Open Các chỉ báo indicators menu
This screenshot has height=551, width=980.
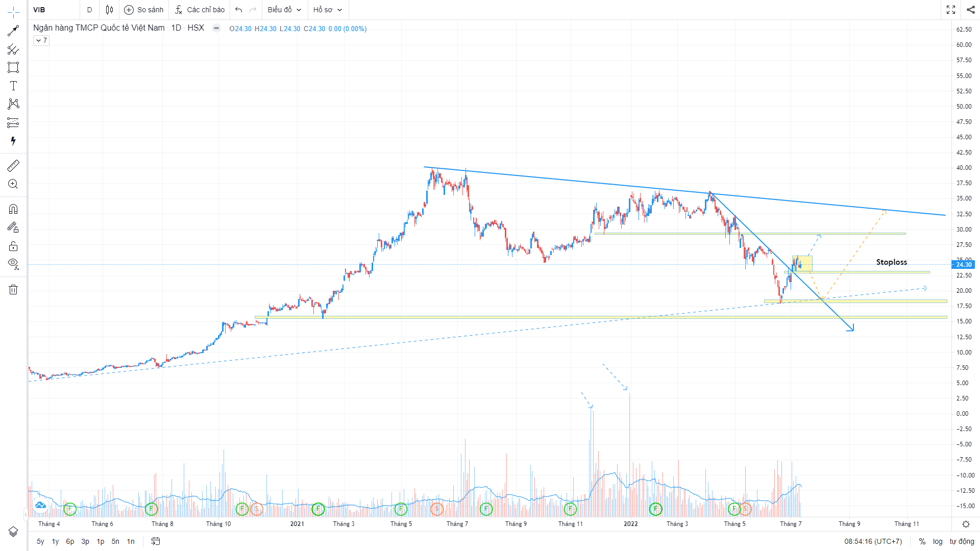[200, 10]
